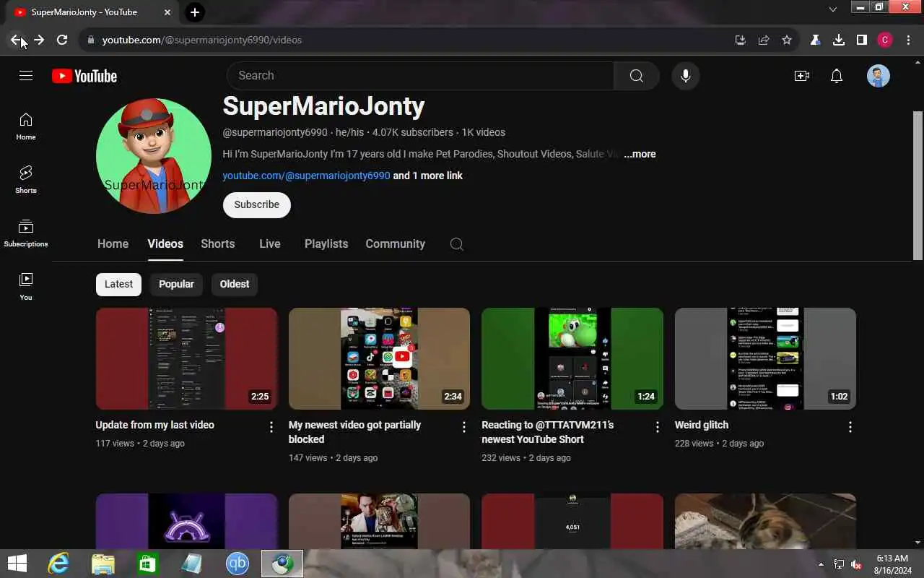
Task: Search within the channel using magnifier icon
Action: click(456, 244)
